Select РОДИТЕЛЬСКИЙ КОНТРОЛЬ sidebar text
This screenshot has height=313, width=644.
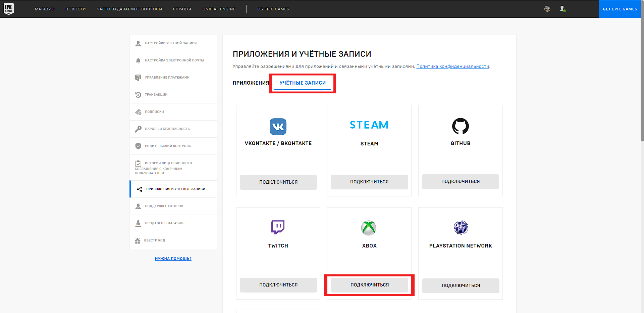coord(168,146)
